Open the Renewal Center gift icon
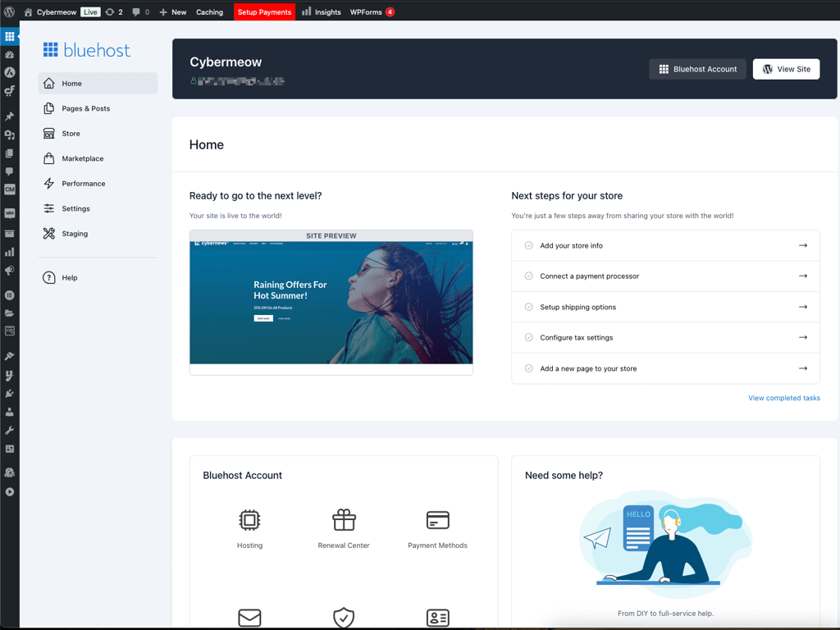 coord(344,519)
